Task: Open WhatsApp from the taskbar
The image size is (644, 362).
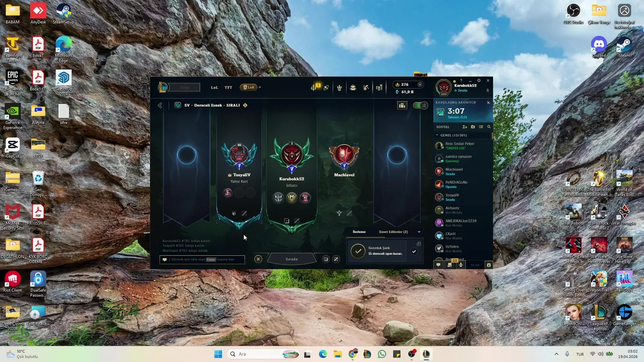Action: (382, 354)
